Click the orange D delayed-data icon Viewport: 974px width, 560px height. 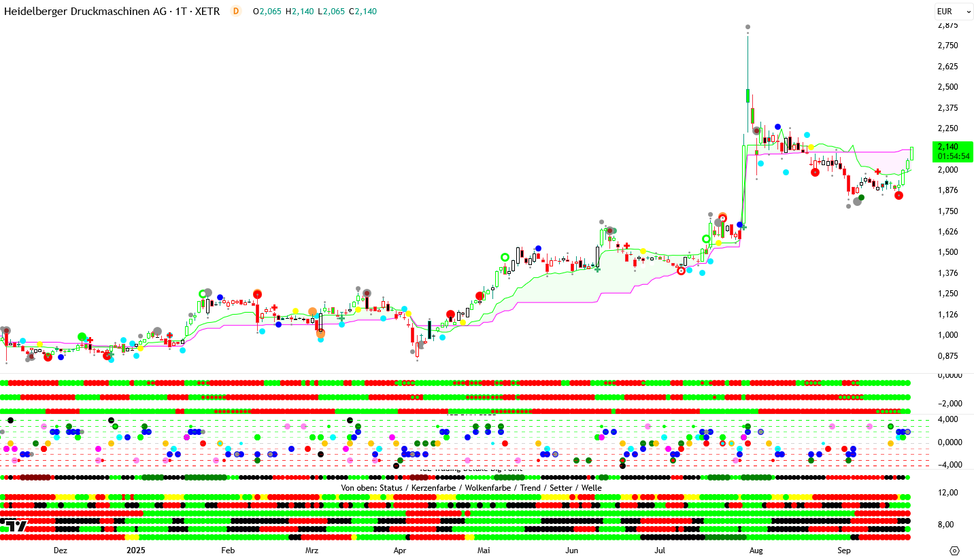tap(236, 11)
